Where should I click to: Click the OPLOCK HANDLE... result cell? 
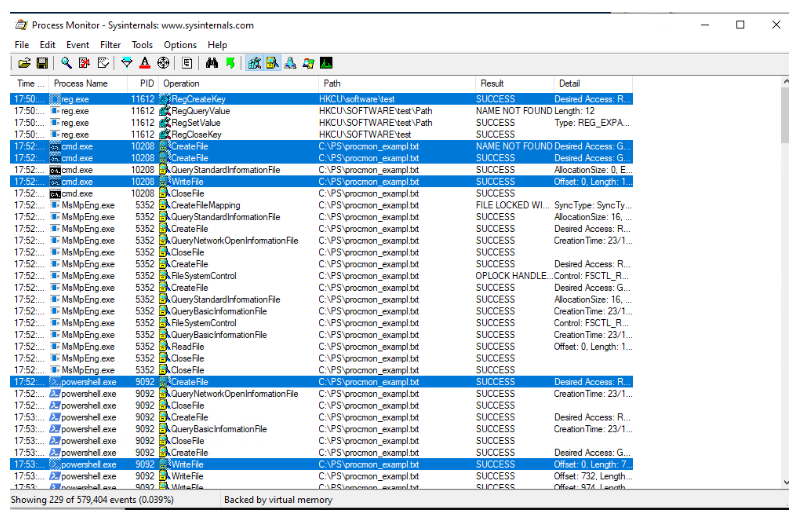[x=514, y=276]
